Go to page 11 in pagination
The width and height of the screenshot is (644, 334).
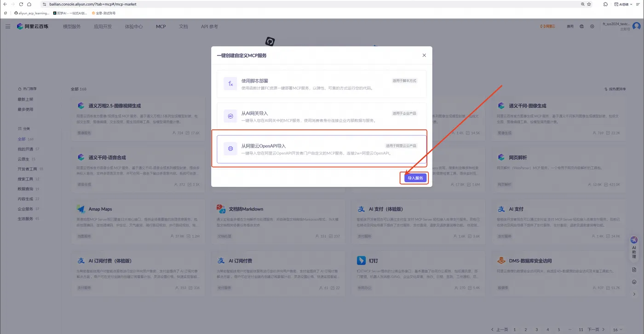[581, 330]
